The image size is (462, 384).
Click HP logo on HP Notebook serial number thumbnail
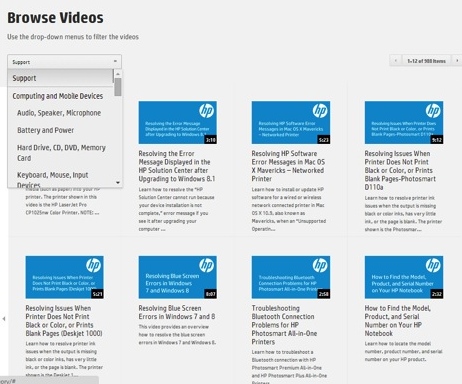pos(433,266)
